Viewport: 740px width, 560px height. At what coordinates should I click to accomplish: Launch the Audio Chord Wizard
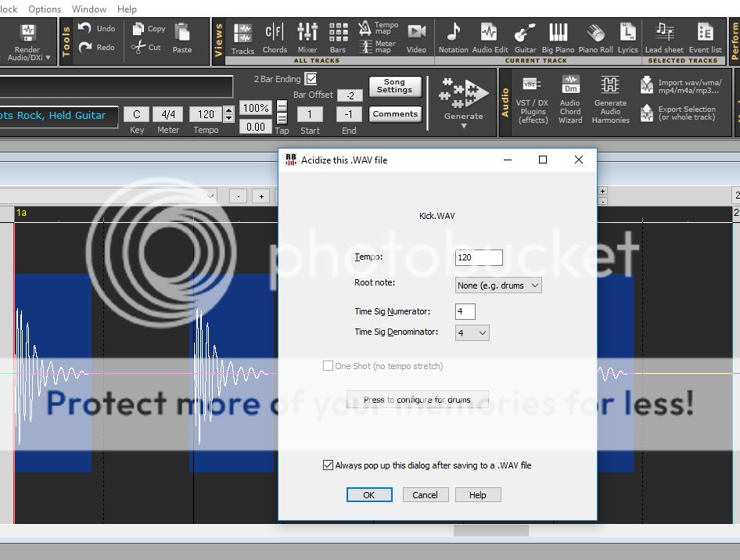tap(570, 100)
